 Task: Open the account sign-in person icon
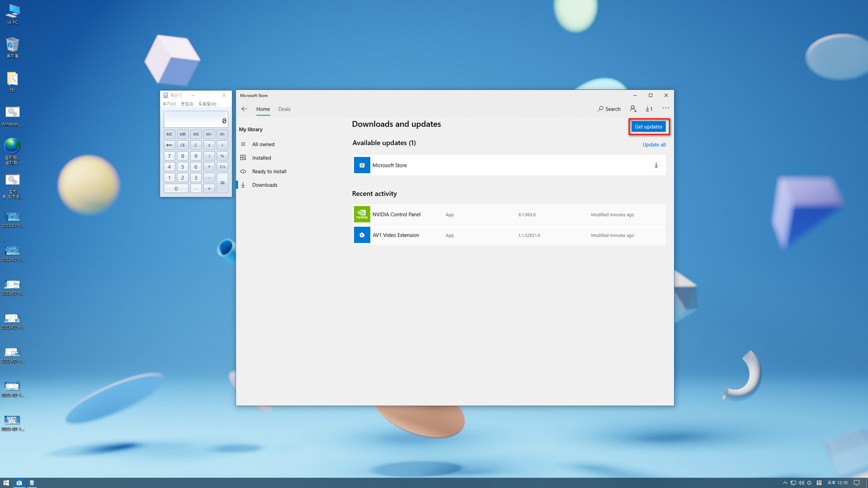pyautogui.click(x=633, y=109)
